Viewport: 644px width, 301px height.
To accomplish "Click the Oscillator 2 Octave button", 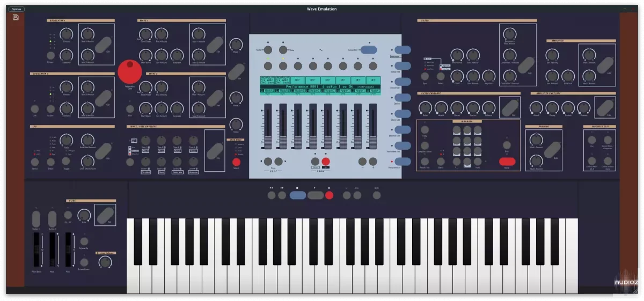I will click(50, 108).
